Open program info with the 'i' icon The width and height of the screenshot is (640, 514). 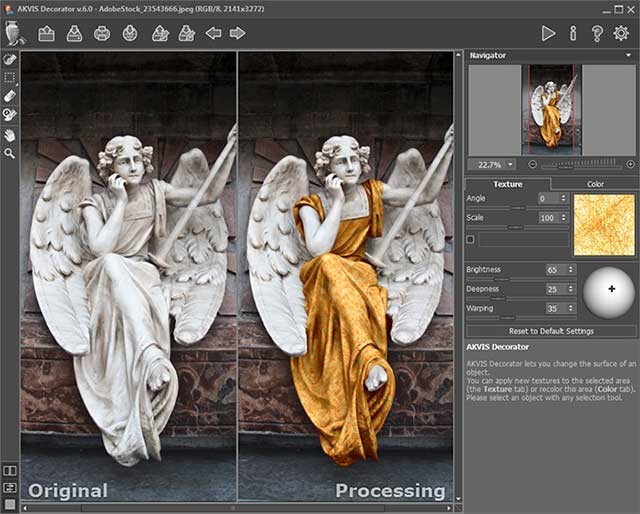(x=573, y=34)
